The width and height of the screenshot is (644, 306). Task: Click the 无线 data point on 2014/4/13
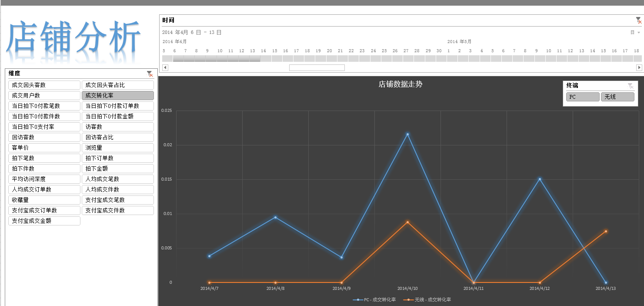coord(606,231)
